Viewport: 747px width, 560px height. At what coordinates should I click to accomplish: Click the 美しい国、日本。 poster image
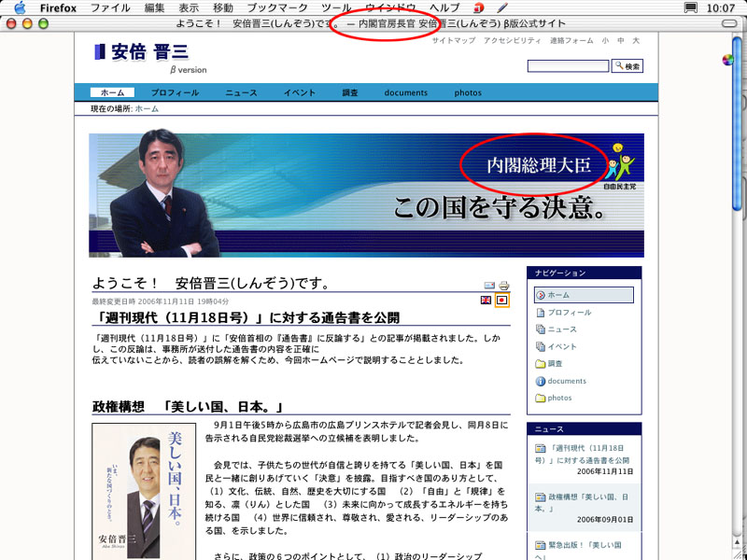click(x=144, y=492)
